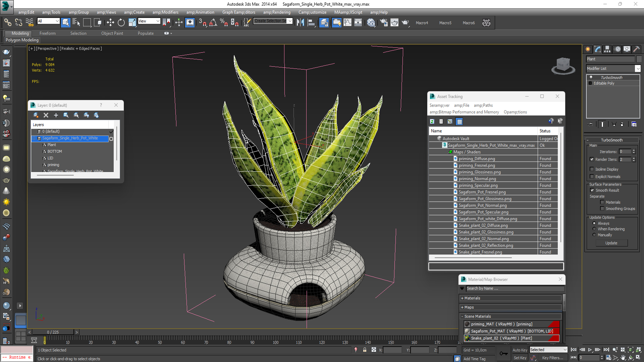Open Select by Name tool
The height and width of the screenshot is (362, 644).
76,23
